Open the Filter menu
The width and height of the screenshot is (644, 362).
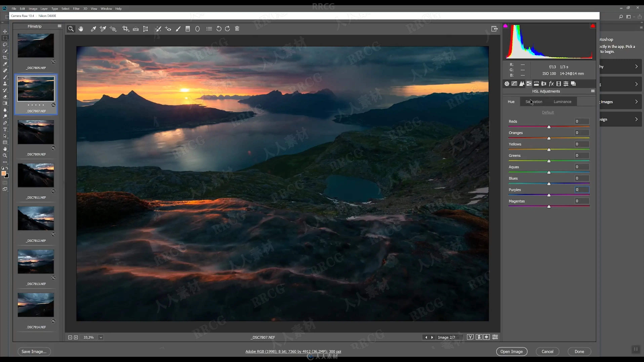[76, 9]
